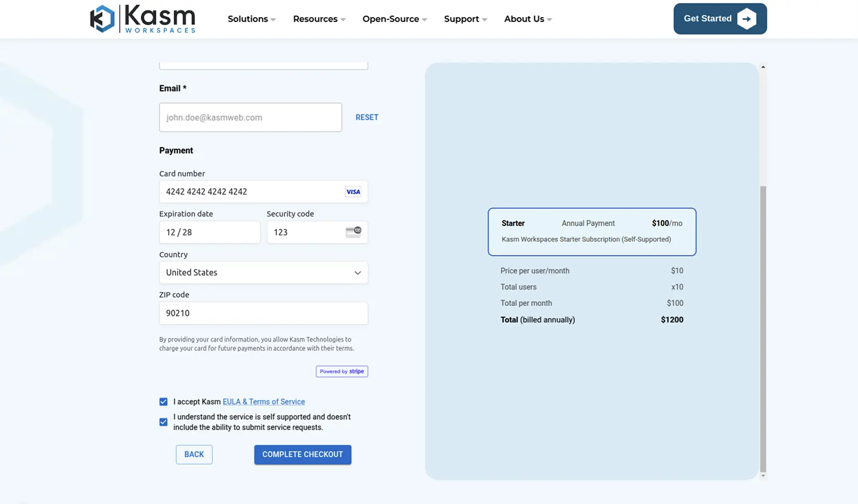
Task: Open the Support nav menu
Action: coord(465,19)
